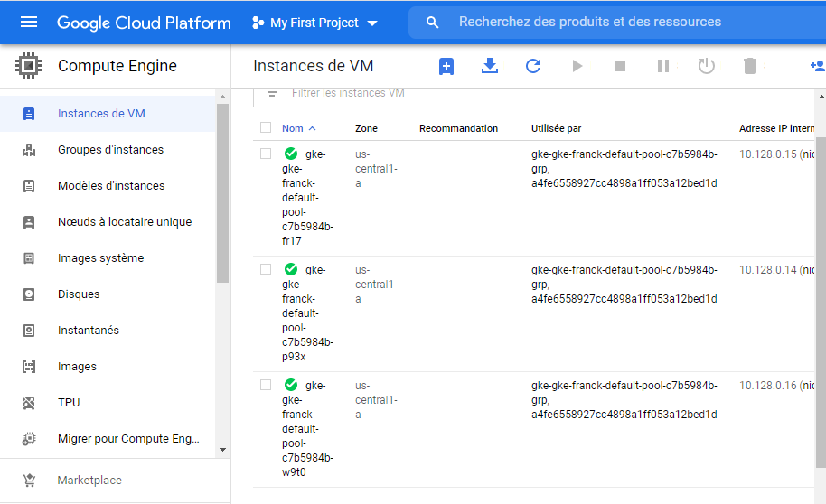Click the Google Cloud Platform logo text
Viewport: 826px width, 504px height.
click(144, 23)
